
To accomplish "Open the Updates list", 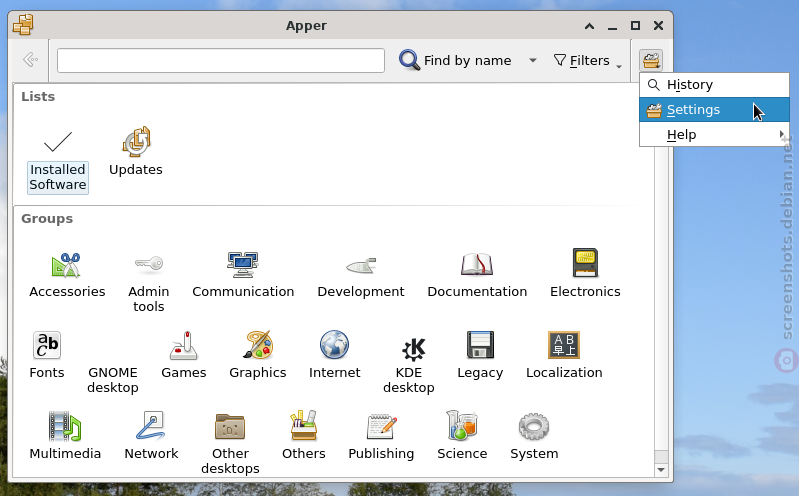I will coord(136,152).
